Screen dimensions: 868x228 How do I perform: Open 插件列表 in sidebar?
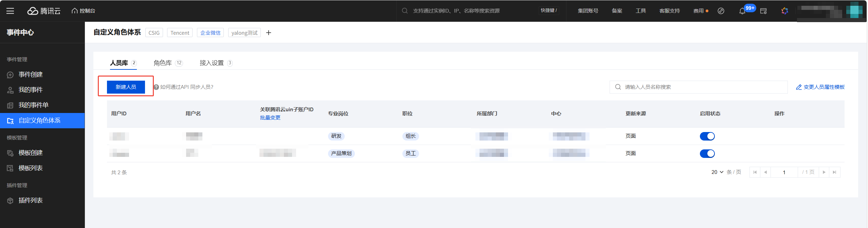42,200
